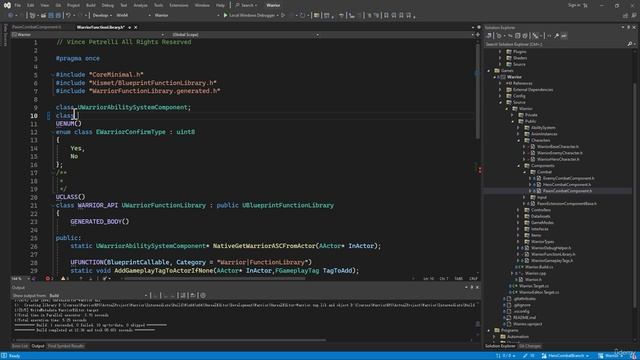Switch to Find Symbol Results tab
640x360 pixels.
point(66,346)
